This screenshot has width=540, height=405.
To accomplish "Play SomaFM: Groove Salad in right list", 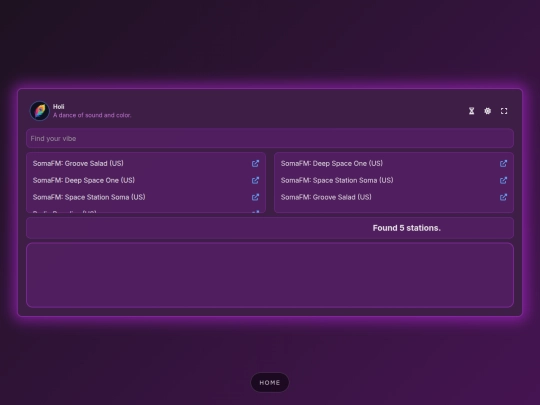I will 326,197.
